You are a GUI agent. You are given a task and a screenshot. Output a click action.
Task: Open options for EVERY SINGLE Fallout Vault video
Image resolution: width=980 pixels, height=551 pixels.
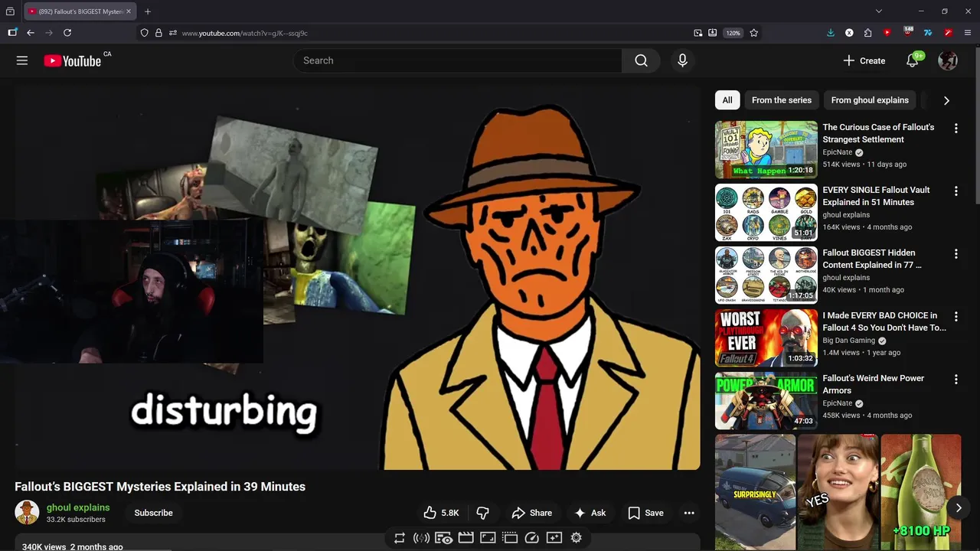(955, 191)
